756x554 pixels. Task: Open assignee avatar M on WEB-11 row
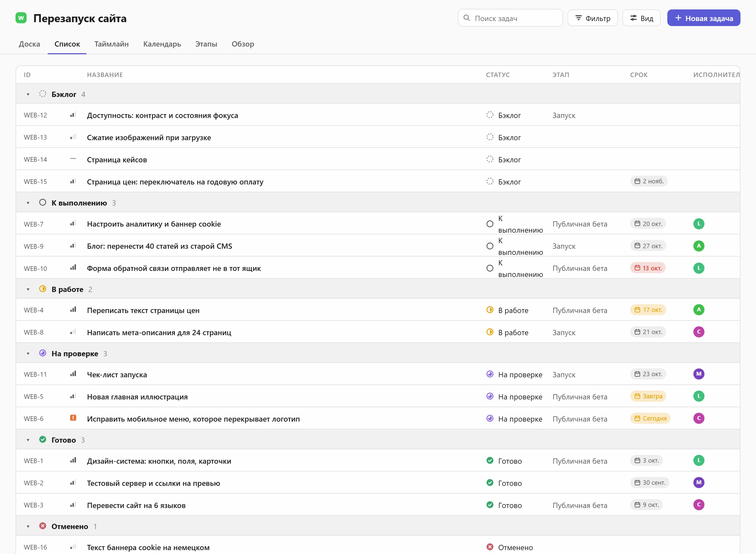coord(699,374)
